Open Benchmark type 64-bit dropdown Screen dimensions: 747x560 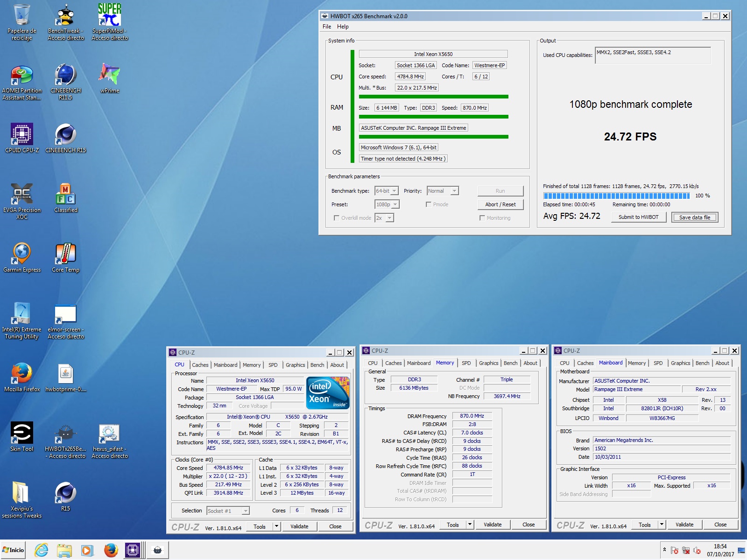[x=387, y=191]
